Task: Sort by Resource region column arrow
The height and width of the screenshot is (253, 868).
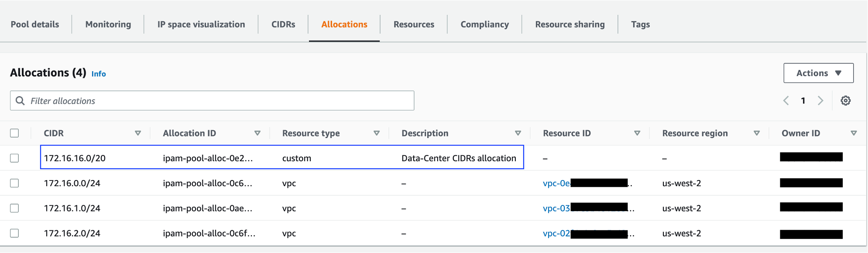Action: pos(757,133)
